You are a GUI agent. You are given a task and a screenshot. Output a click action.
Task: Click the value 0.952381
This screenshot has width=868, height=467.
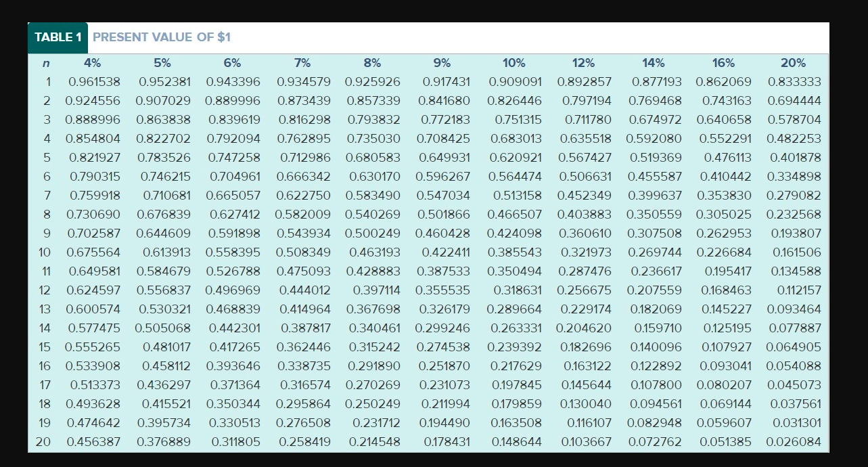coord(164,82)
